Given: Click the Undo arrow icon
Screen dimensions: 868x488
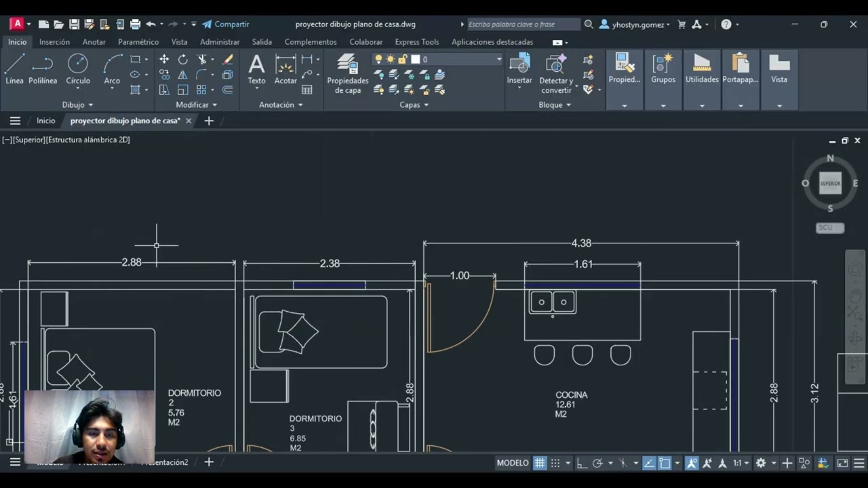Looking at the screenshot, I should point(151,24).
